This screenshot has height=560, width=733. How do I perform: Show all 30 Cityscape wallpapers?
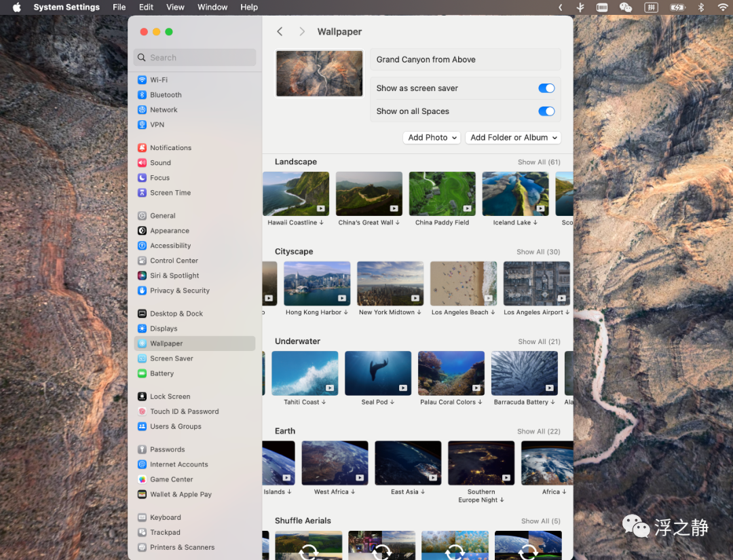(x=538, y=252)
